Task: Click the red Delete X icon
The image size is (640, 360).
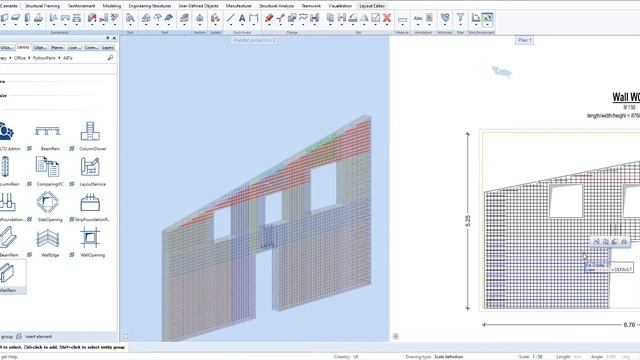Action: 387,18
